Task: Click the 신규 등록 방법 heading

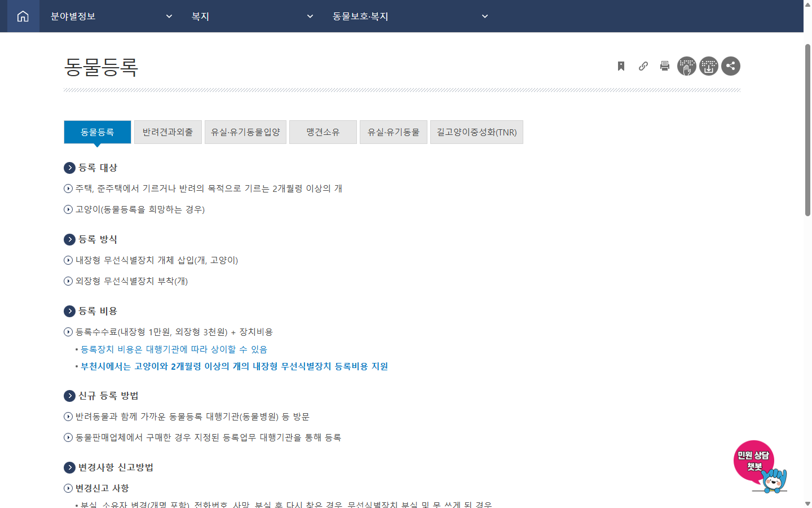Action: pyautogui.click(x=108, y=396)
